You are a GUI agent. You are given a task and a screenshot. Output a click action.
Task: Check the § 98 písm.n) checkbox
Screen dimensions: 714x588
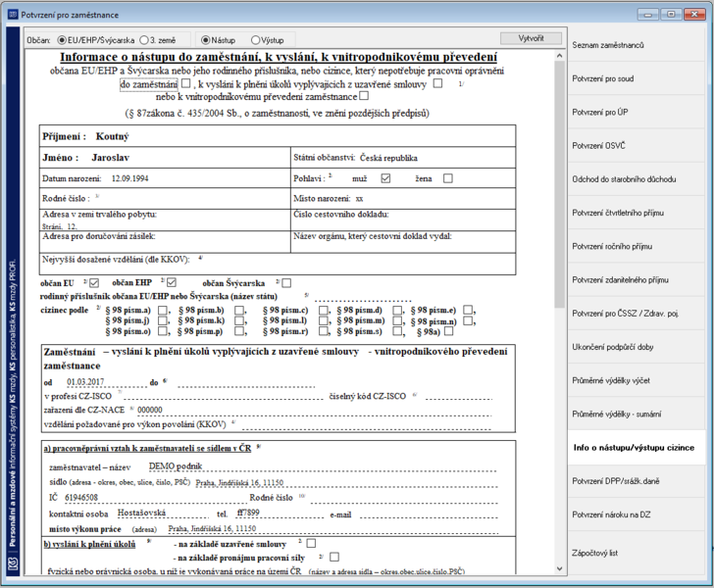pyautogui.click(x=468, y=320)
